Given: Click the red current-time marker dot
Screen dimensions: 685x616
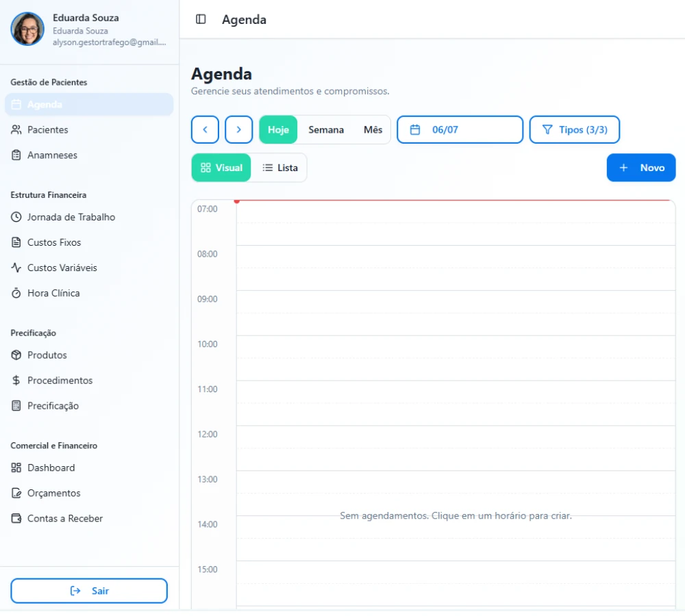Looking at the screenshot, I should coord(237,201).
